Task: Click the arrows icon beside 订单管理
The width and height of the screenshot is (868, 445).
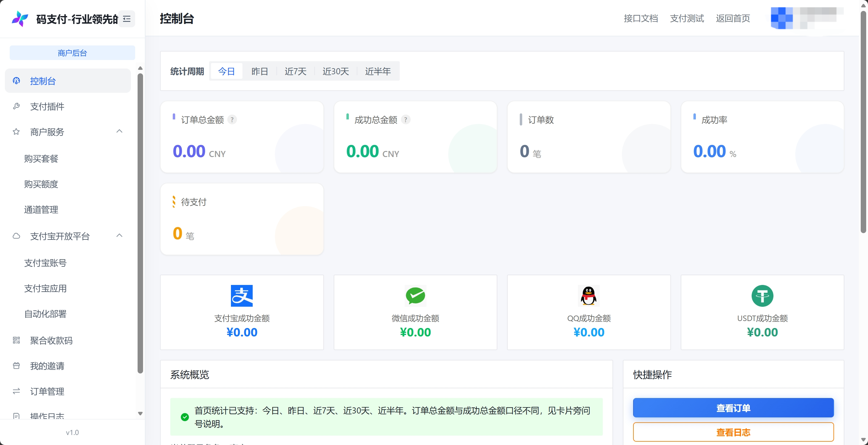Action: point(16,391)
